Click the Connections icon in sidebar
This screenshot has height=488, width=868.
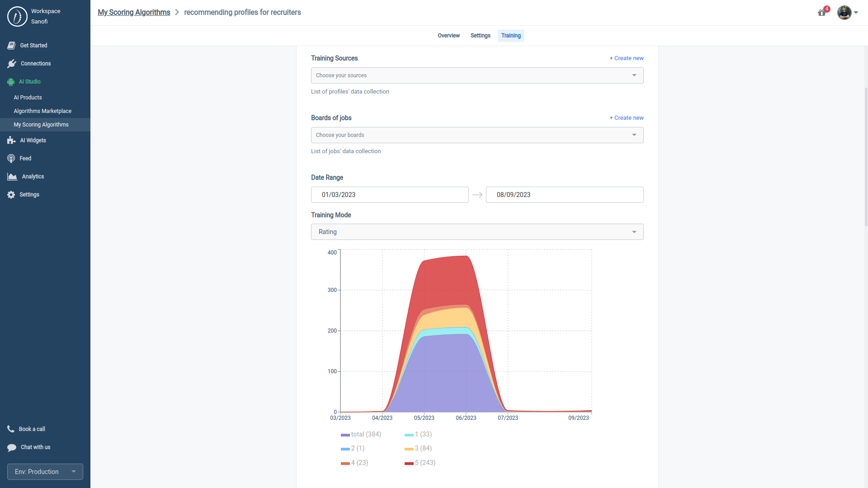tap(12, 63)
